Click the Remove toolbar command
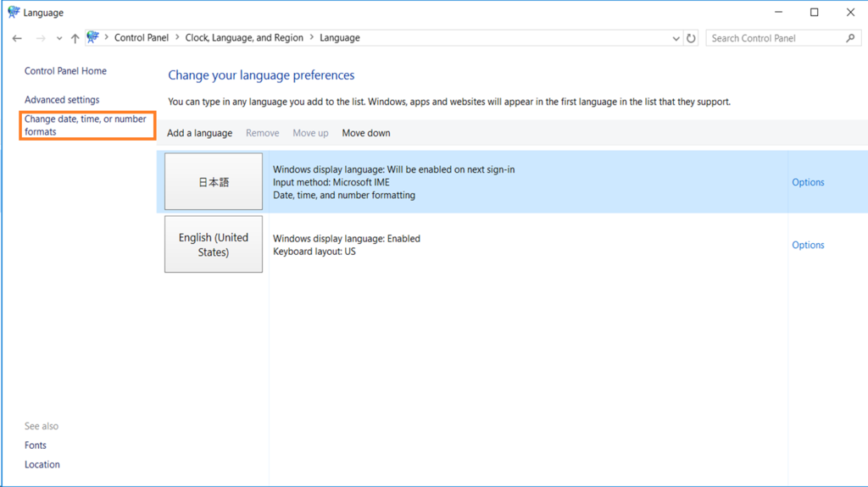Image resolution: width=868 pixels, height=487 pixels. pos(263,133)
